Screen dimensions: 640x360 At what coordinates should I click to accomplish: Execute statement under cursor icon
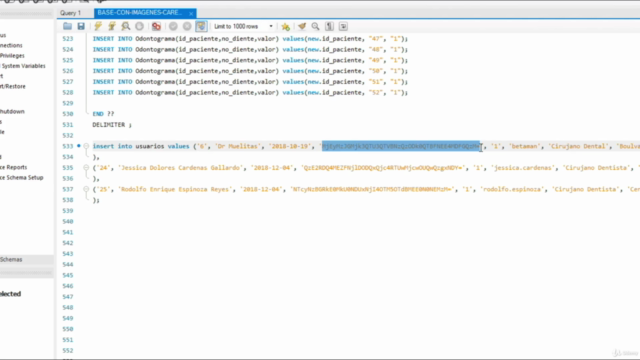tap(112, 27)
